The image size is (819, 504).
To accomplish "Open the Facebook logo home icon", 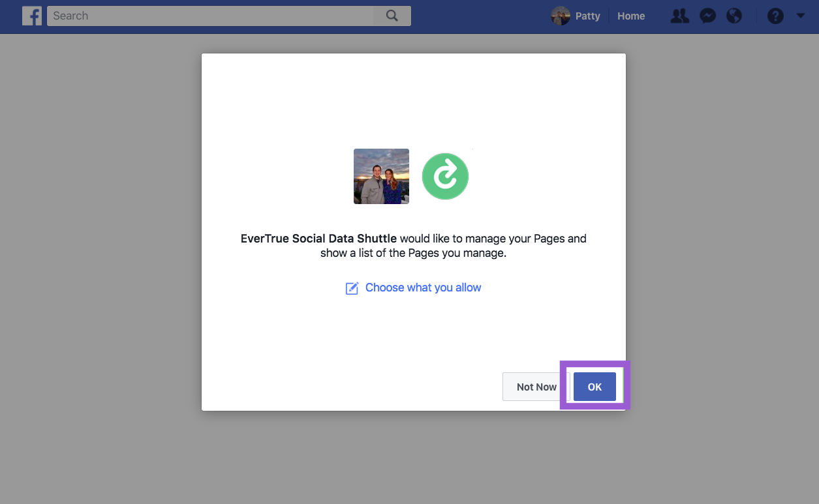I will pyautogui.click(x=32, y=16).
